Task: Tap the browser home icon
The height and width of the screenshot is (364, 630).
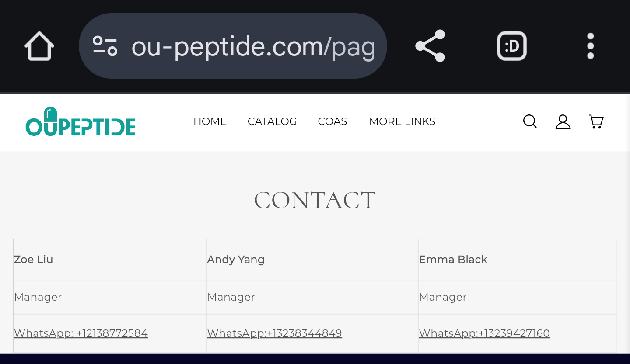Action: point(39,46)
